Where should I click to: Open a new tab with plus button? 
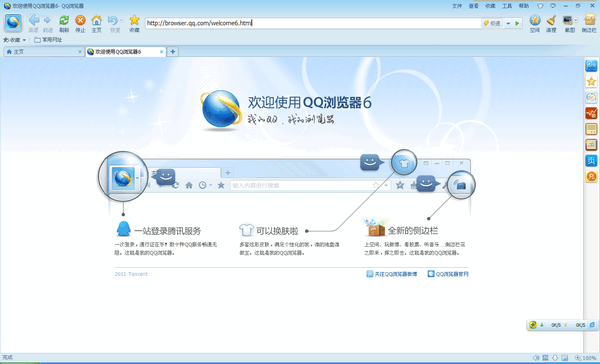[x=173, y=52]
